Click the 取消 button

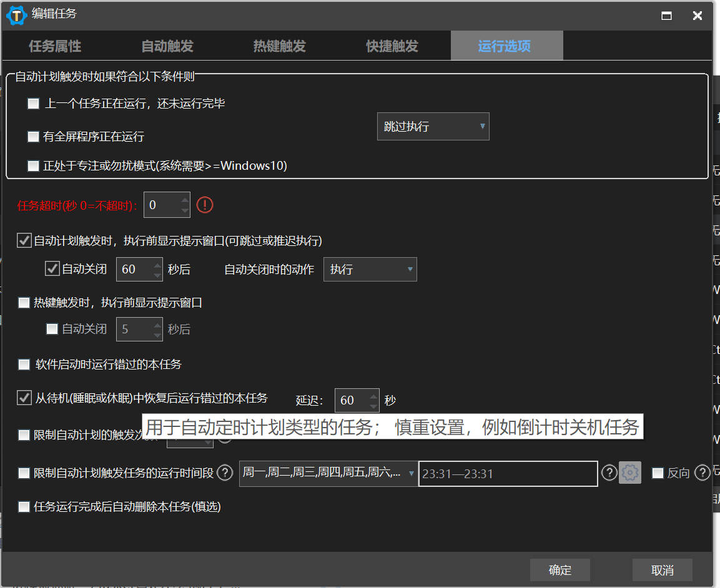(x=662, y=570)
